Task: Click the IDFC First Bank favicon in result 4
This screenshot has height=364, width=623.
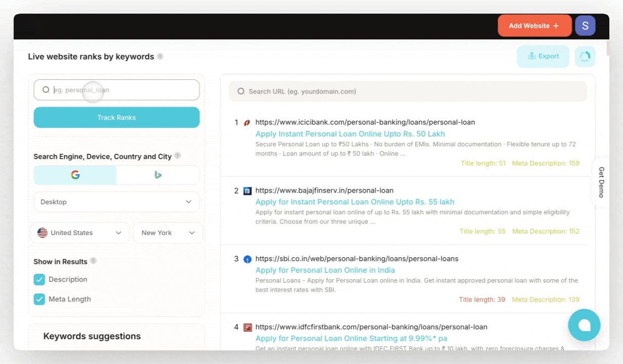Action: [247, 327]
